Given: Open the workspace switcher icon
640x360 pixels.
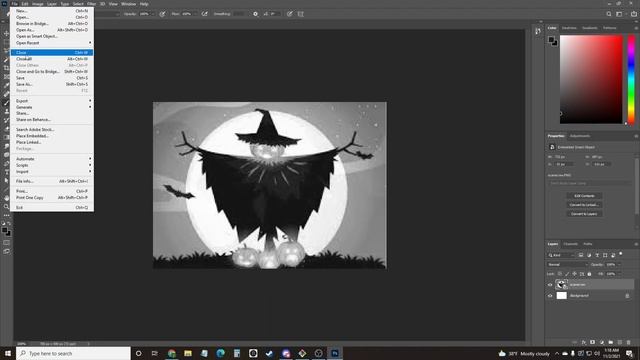Looking at the screenshot, I should (620, 14).
